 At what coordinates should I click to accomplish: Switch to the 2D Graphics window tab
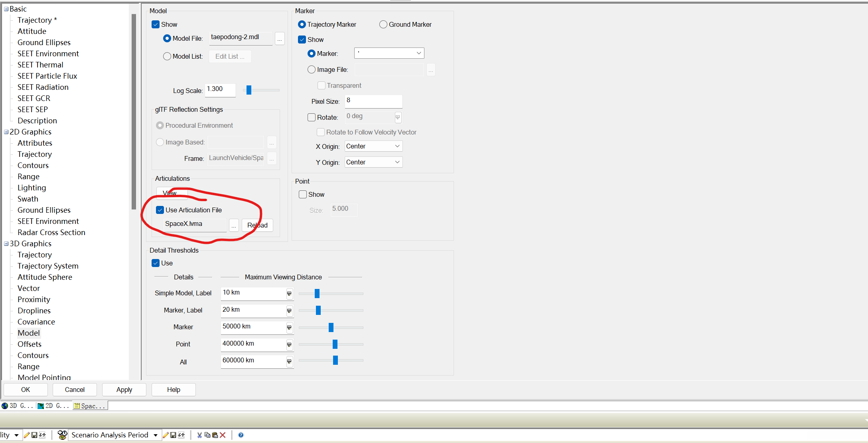coord(53,406)
